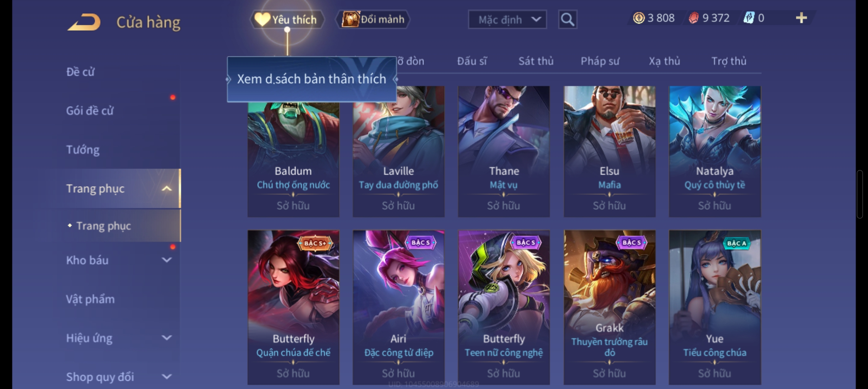The height and width of the screenshot is (389, 868).
Task: Expand the Shop quy đổi section
Action: click(x=167, y=376)
